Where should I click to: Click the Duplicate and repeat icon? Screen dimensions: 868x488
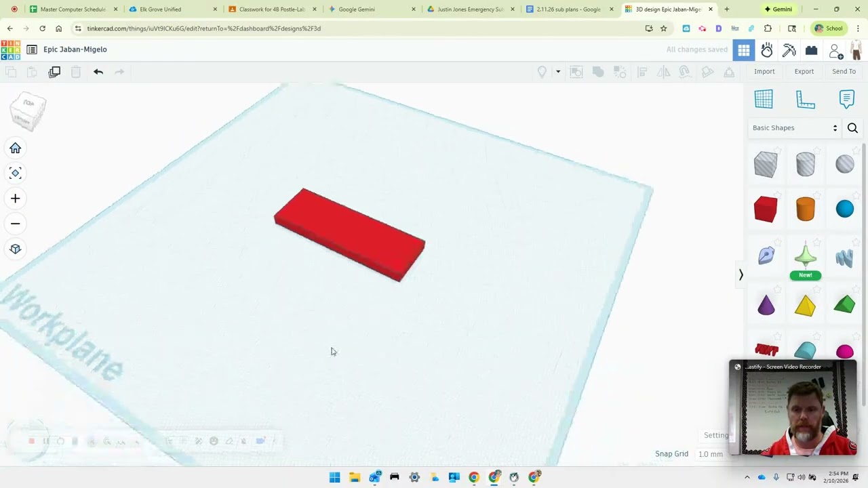54,72
